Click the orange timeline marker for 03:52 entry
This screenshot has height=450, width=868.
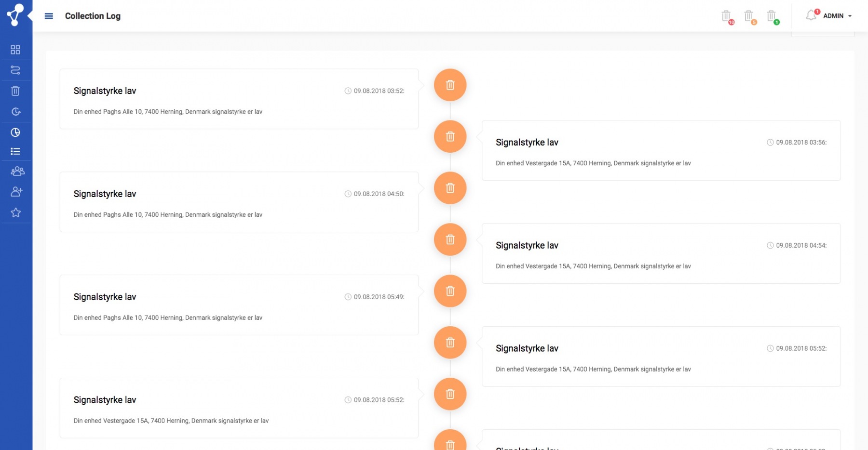coord(450,85)
